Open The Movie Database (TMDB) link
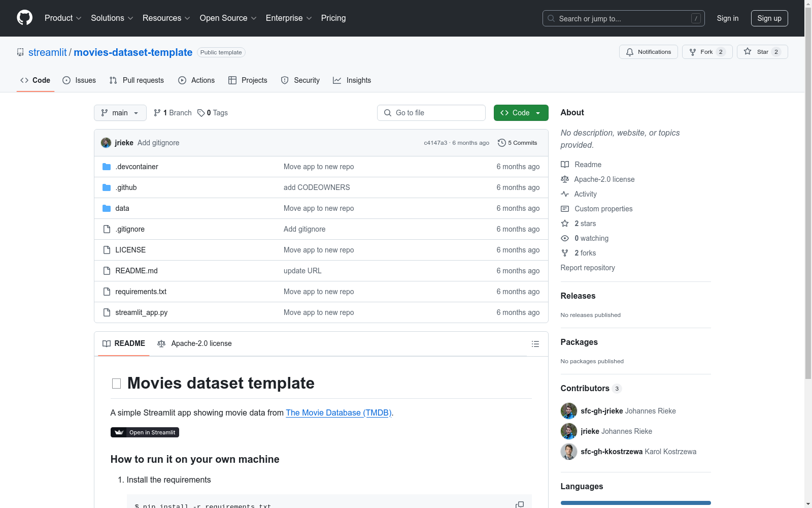 pos(339,413)
